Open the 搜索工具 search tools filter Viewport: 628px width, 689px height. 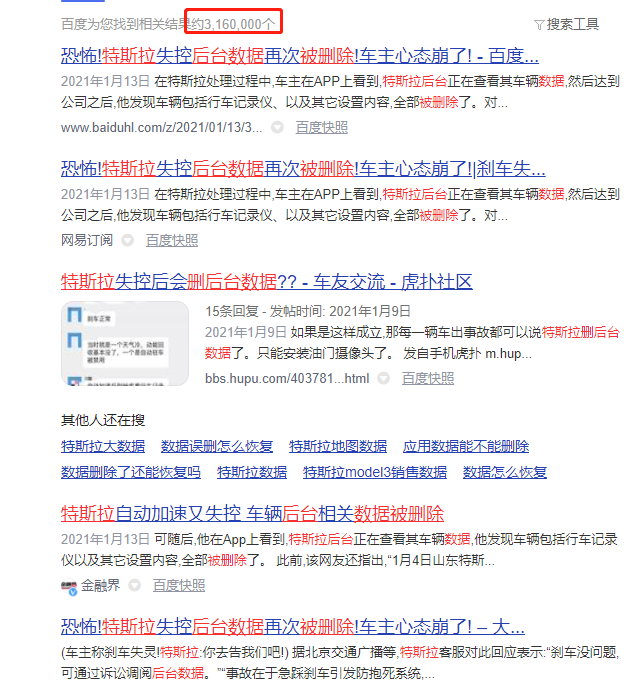[566, 24]
